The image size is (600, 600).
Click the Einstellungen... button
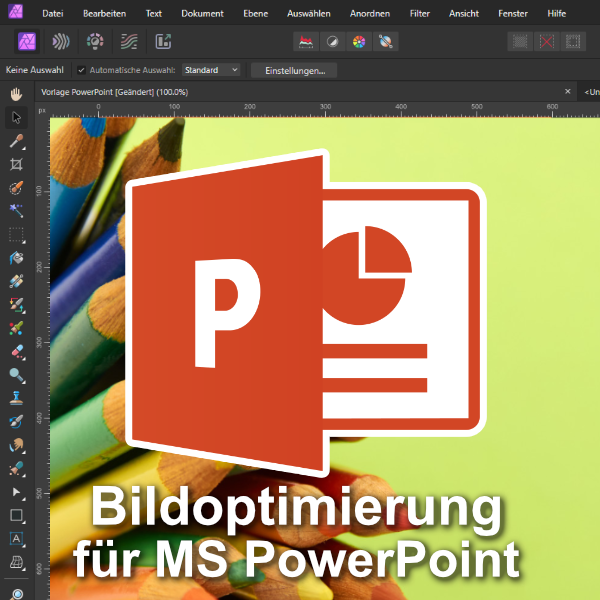293,71
